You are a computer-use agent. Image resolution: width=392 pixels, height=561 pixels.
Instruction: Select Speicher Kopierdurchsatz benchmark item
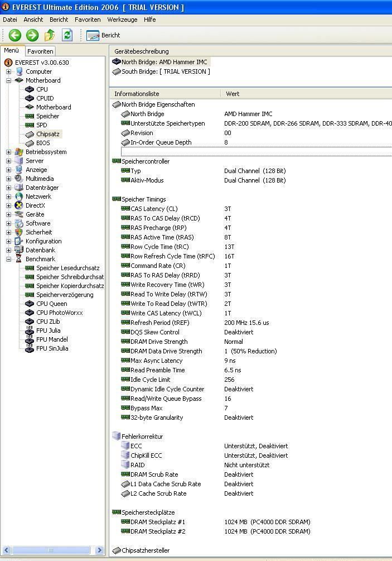(70, 286)
